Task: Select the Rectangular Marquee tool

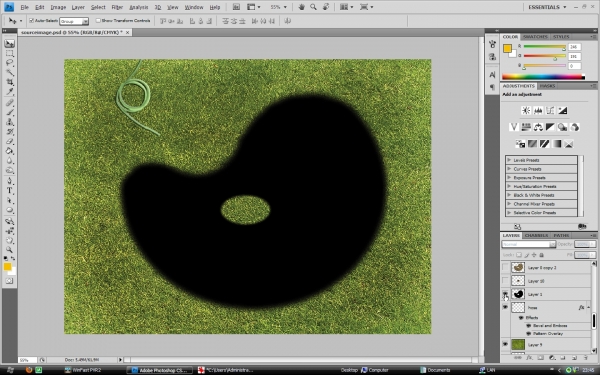Action: pyautogui.click(x=10, y=54)
